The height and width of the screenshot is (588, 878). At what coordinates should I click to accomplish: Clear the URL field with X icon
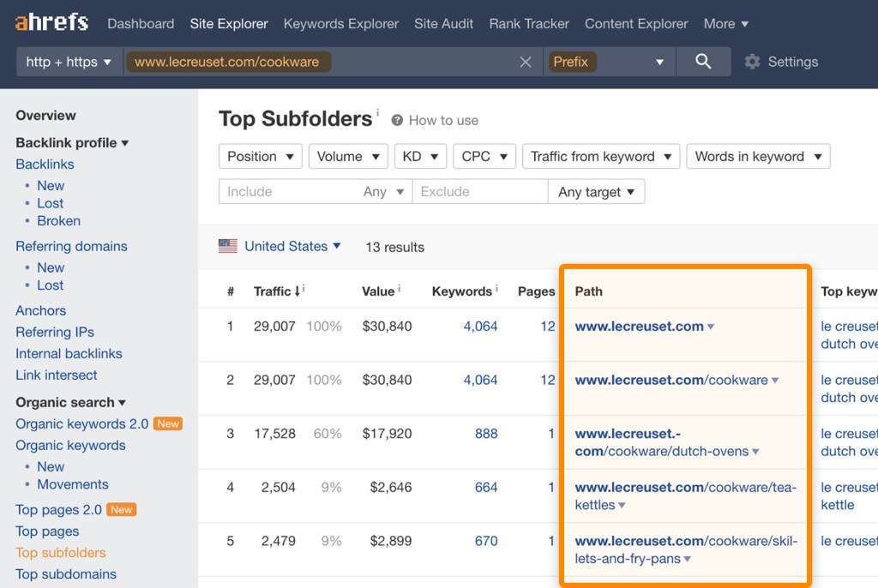[x=526, y=62]
